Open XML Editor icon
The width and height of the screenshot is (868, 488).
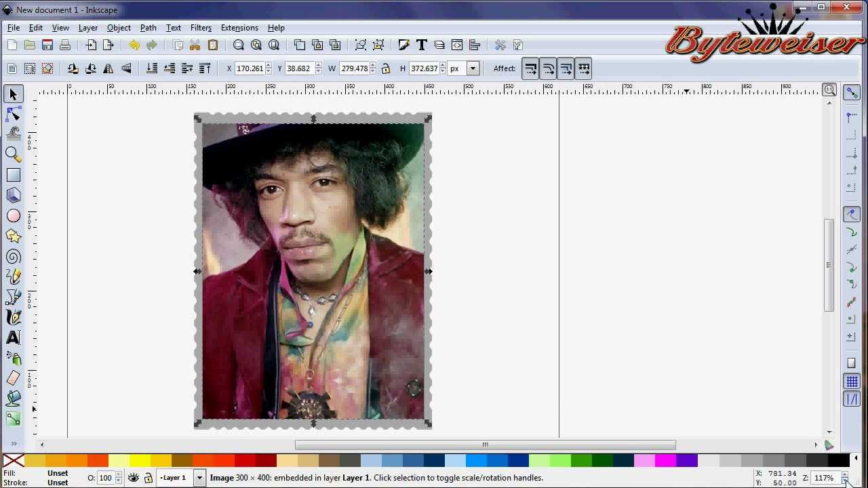point(457,45)
